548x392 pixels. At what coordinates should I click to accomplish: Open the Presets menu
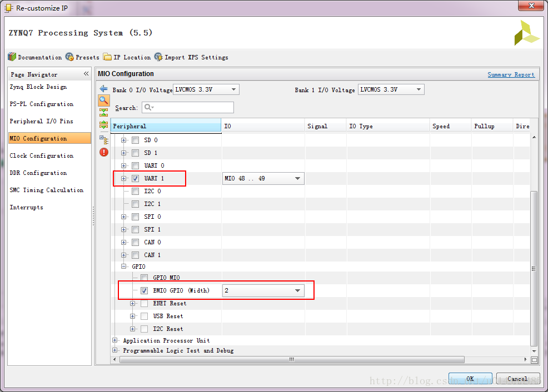[x=82, y=57]
